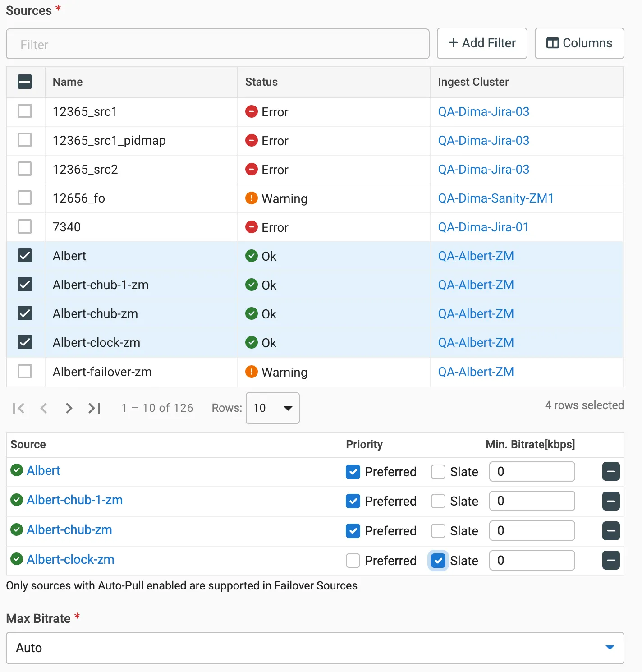Open the Albert-chub-1-zm source link
Image resolution: width=642 pixels, height=672 pixels.
75,500
